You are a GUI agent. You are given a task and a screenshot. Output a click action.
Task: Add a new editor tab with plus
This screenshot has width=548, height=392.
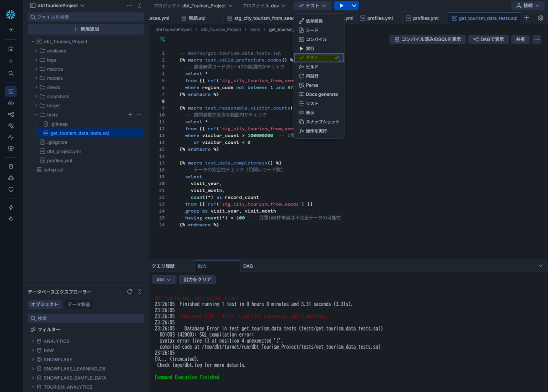(x=527, y=18)
